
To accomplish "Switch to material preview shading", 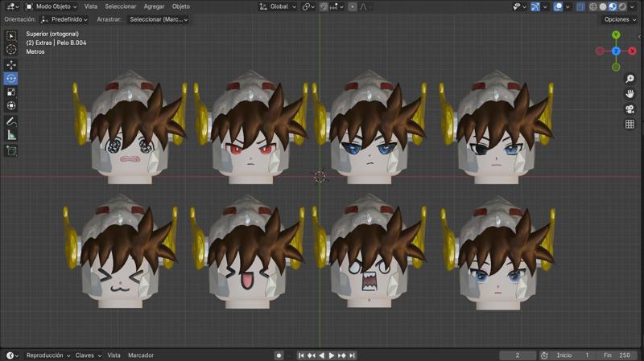I will (x=613, y=6).
